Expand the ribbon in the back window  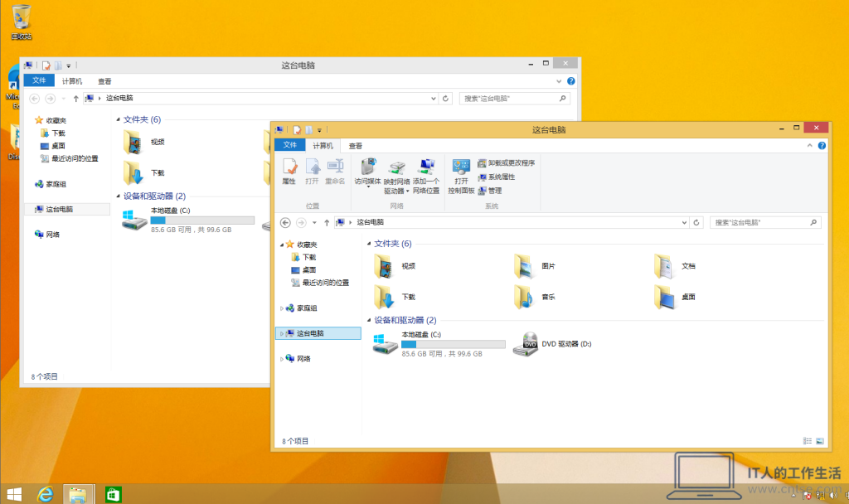click(x=559, y=81)
